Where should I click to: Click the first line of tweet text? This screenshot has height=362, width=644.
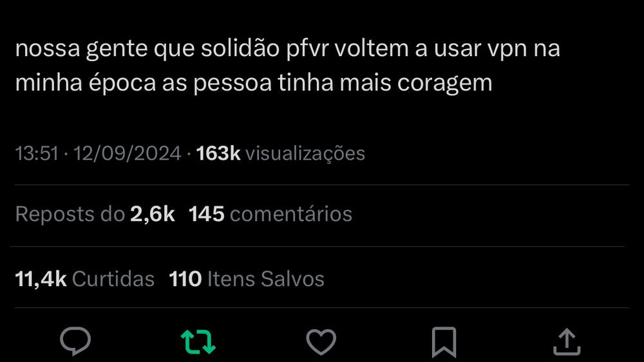pos(287,49)
